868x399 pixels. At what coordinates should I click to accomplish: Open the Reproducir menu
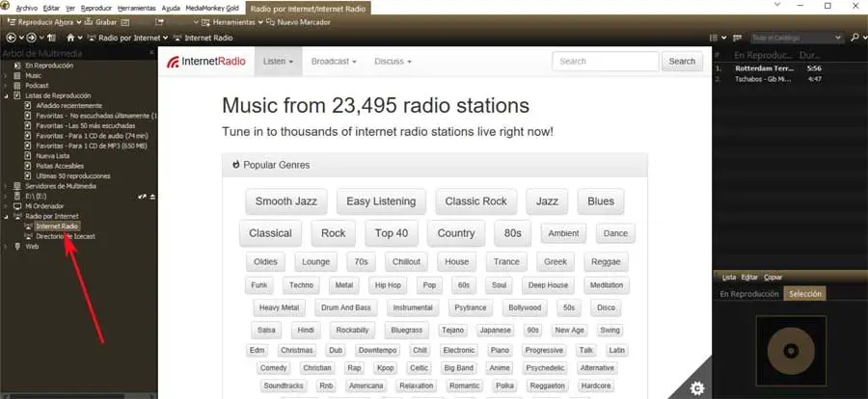tap(96, 9)
